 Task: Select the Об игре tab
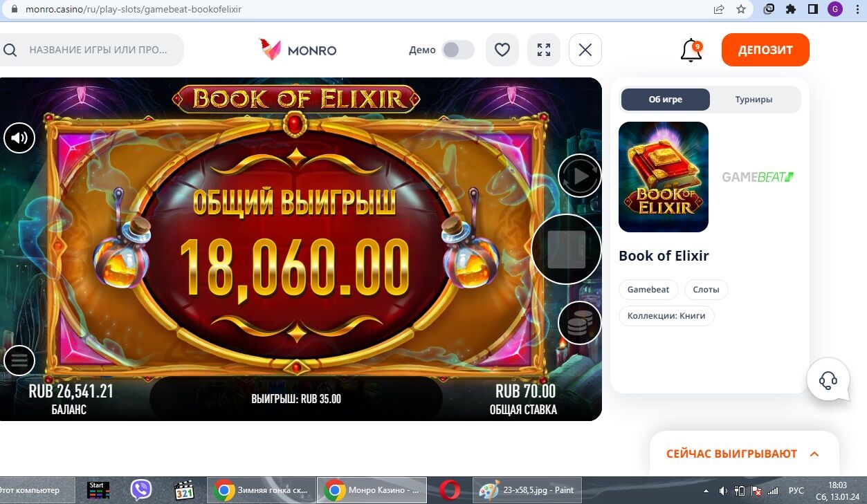pos(666,100)
